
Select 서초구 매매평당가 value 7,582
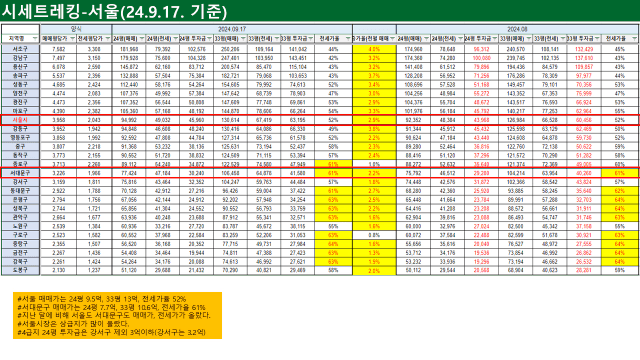pos(58,49)
